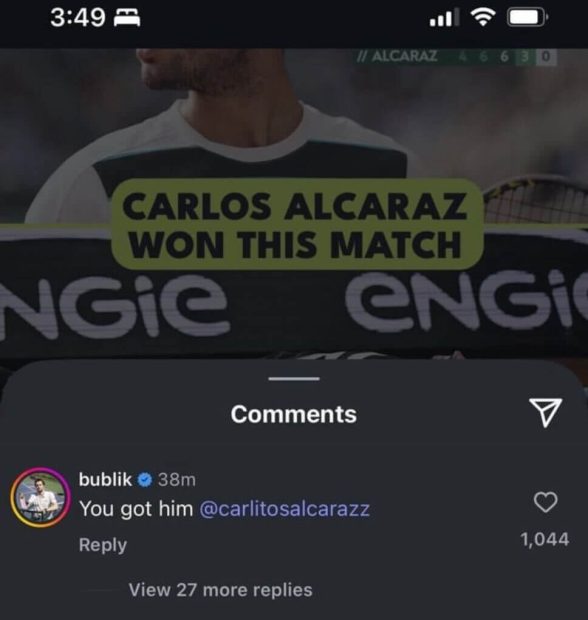Image resolution: width=588 pixels, height=620 pixels.
Task: Open the @carlitosalcarazz mention link
Action: pyautogui.click(x=285, y=508)
